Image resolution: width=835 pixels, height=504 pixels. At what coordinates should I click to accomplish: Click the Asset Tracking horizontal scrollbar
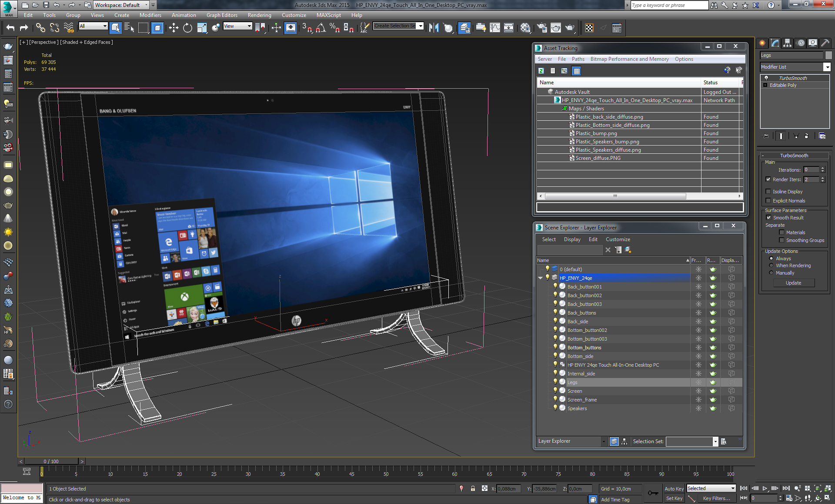pos(615,196)
